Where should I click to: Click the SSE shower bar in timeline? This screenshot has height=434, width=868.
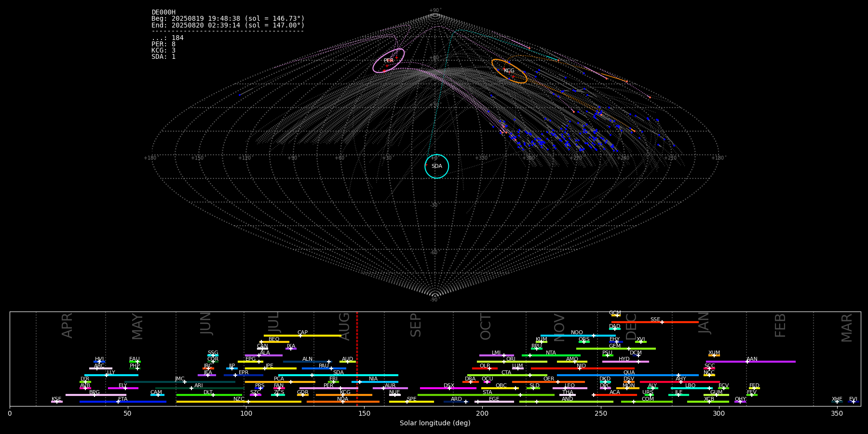point(655,322)
